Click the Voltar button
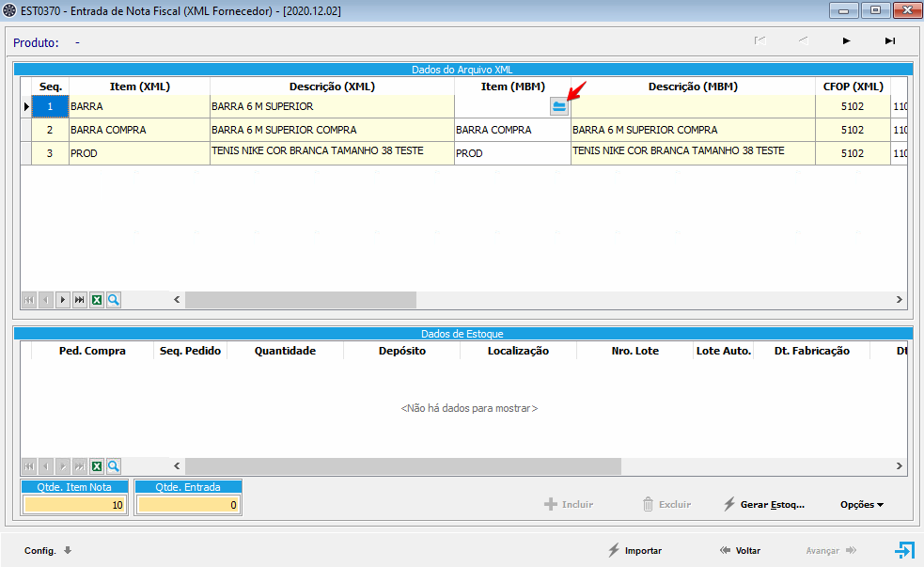 coord(740,550)
